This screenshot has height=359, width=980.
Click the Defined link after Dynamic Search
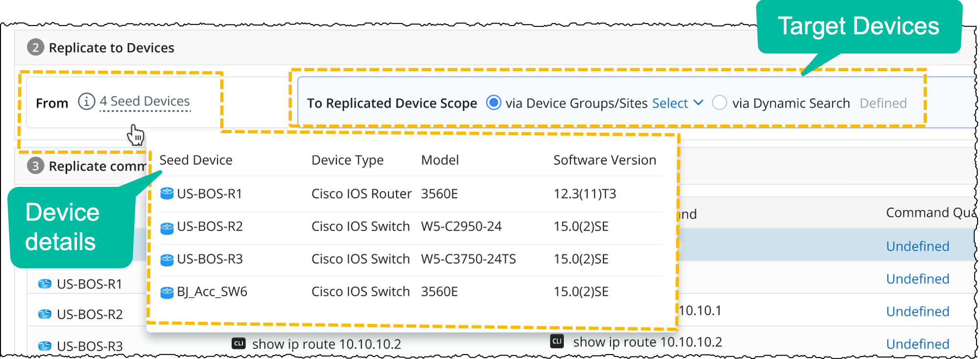point(883,103)
